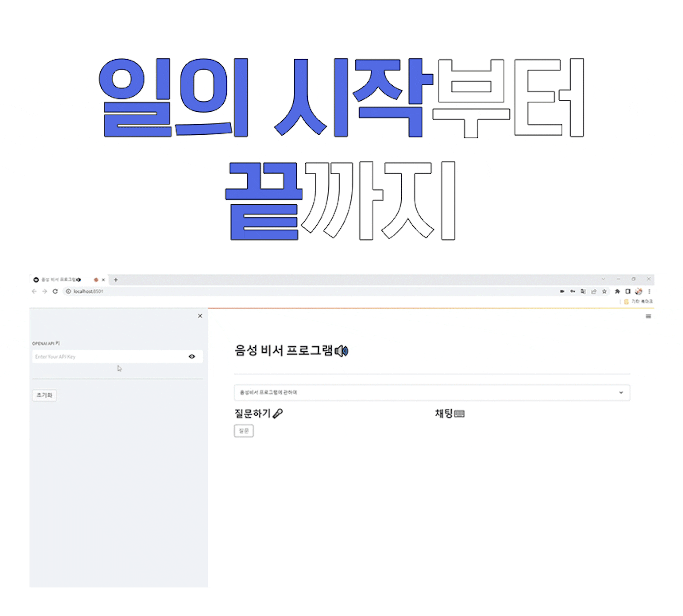Viewport: 683px width, 616px height.
Task: Click the share page icon
Action: pos(593,291)
